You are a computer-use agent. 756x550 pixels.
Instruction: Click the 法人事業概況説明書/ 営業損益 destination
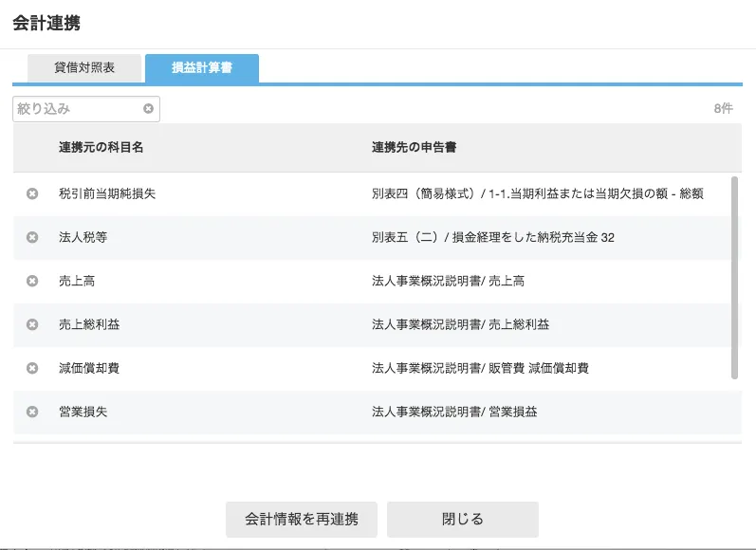pyautogui.click(x=454, y=412)
